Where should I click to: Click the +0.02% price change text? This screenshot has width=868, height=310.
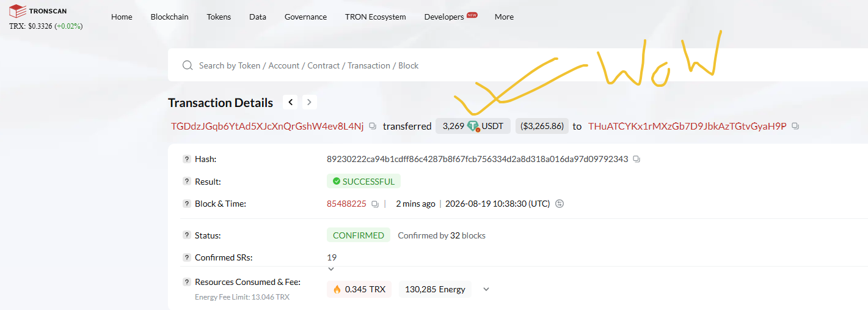68,26
